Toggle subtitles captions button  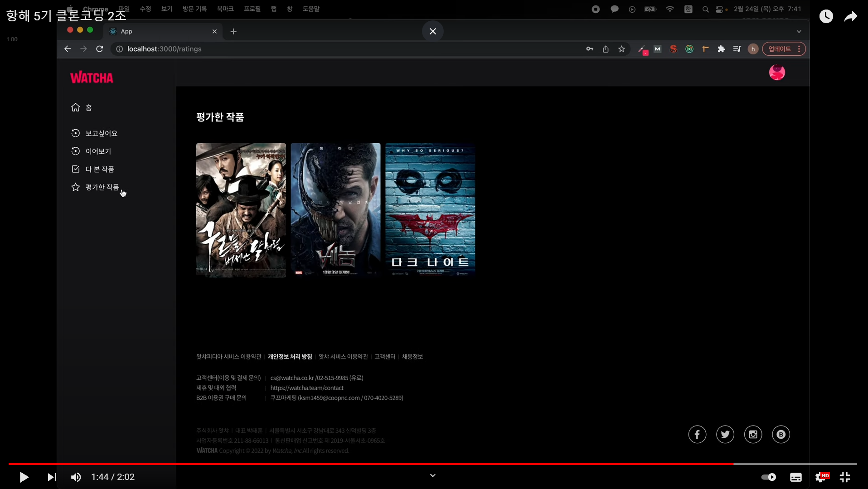tap(795, 477)
